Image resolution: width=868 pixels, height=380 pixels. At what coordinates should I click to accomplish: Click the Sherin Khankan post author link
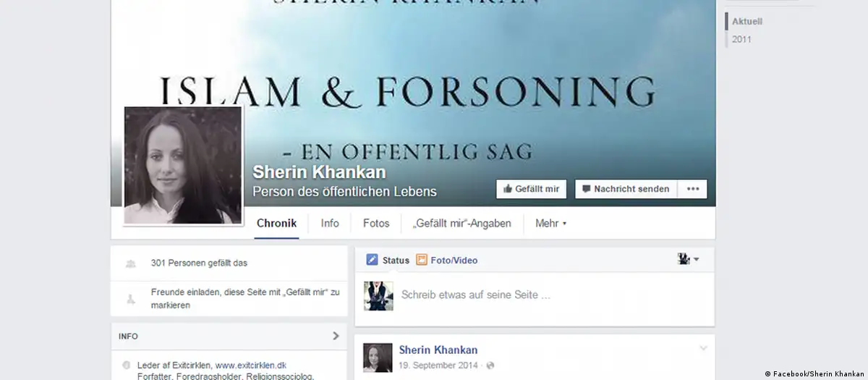coord(438,350)
